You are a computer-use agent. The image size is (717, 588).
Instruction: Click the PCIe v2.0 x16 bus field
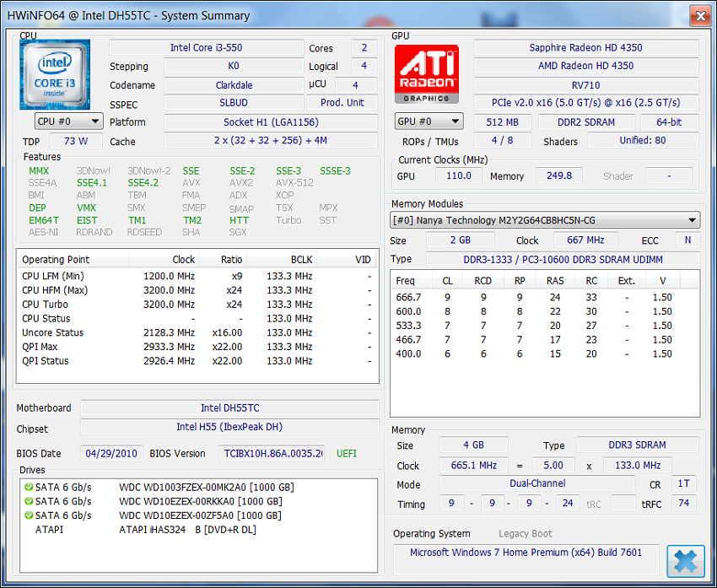[586, 102]
